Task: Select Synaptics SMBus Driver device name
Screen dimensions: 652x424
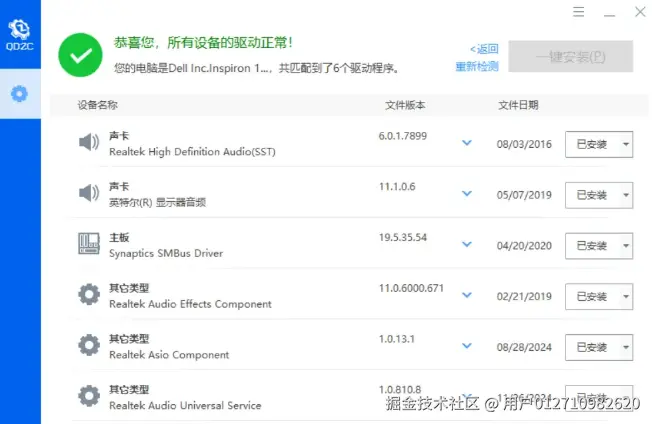Action: tap(166, 253)
